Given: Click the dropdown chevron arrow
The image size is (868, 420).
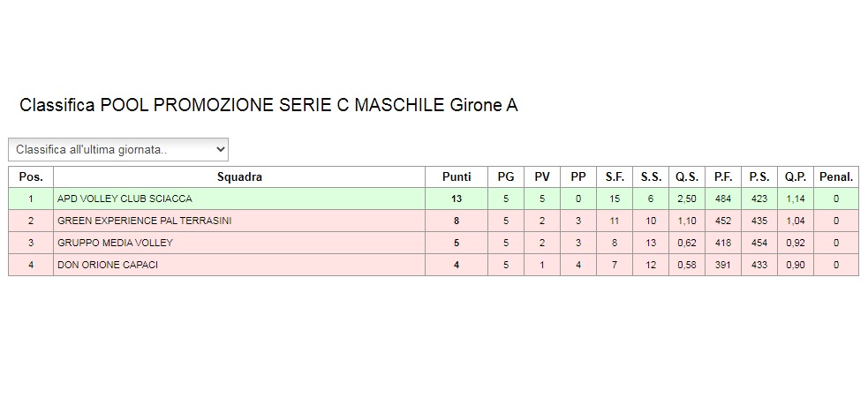Looking at the screenshot, I should point(220,149).
